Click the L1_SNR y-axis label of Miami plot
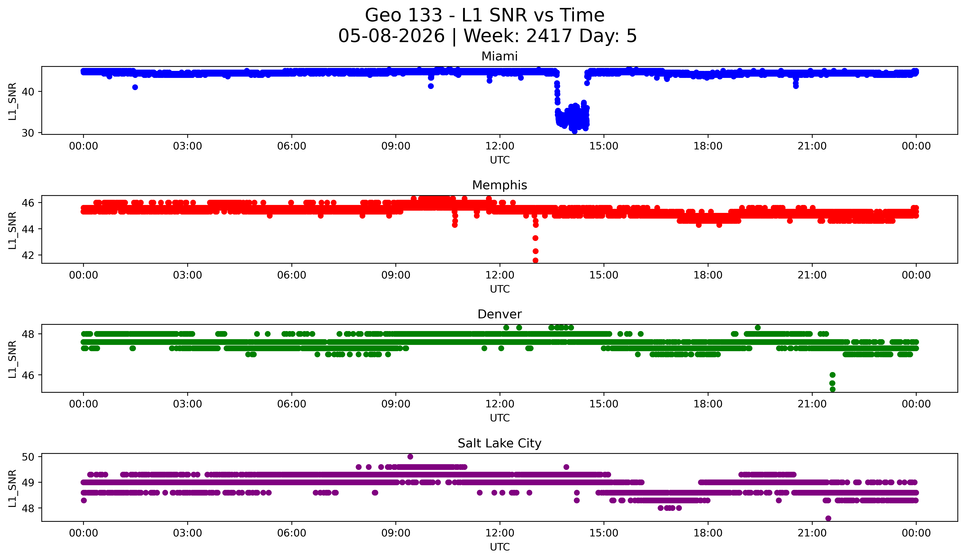This screenshot has width=965, height=560. pyautogui.click(x=12, y=101)
